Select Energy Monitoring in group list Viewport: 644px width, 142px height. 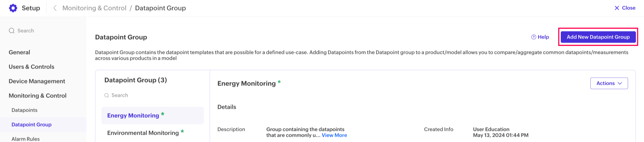click(x=133, y=115)
